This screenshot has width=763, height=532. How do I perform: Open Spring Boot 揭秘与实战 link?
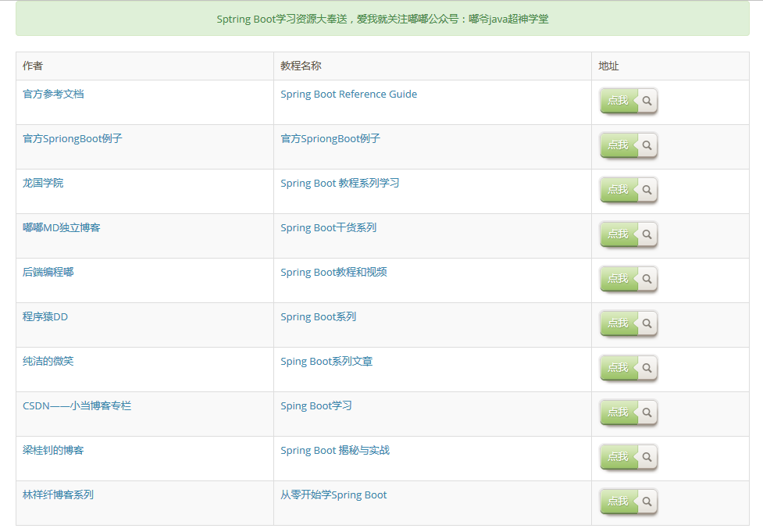coord(335,451)
